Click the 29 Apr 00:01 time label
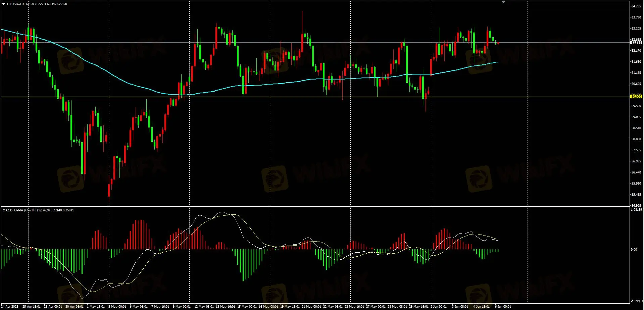 click(x=53, y=307)
